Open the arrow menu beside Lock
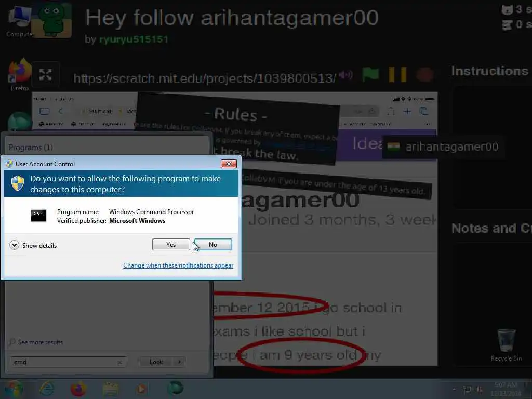This screenshot has height=399, width=532. click(x=179, y=362)
